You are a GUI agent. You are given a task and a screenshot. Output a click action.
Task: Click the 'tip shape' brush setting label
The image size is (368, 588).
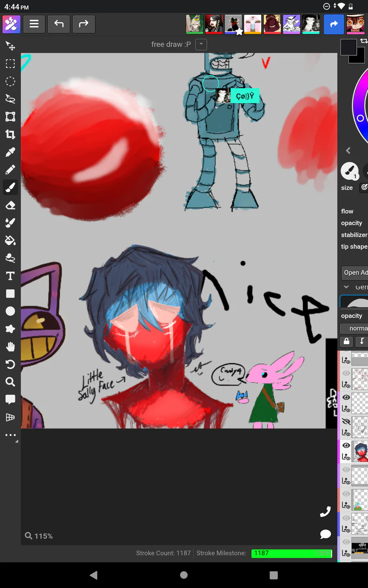(x=354, y=247)
